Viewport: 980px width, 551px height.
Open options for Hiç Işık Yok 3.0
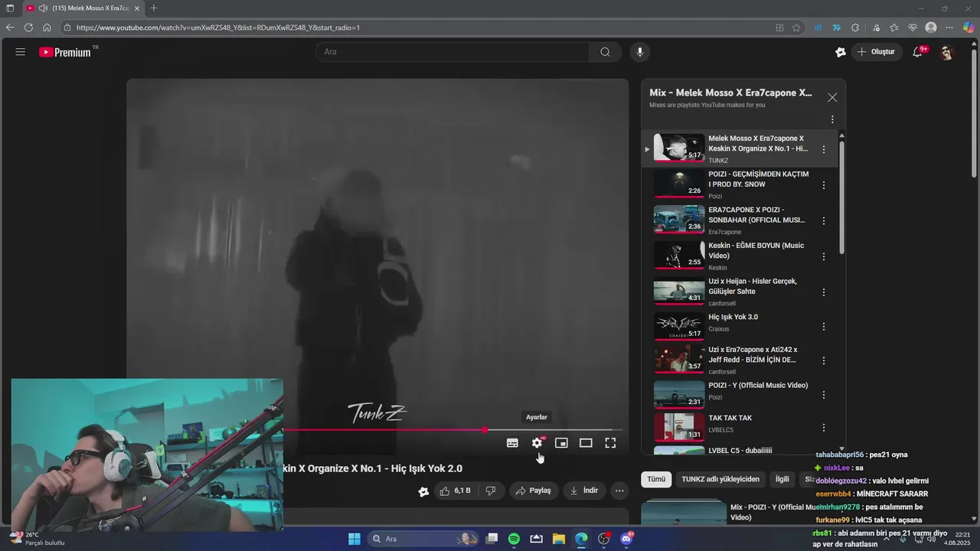pos(824,327)
